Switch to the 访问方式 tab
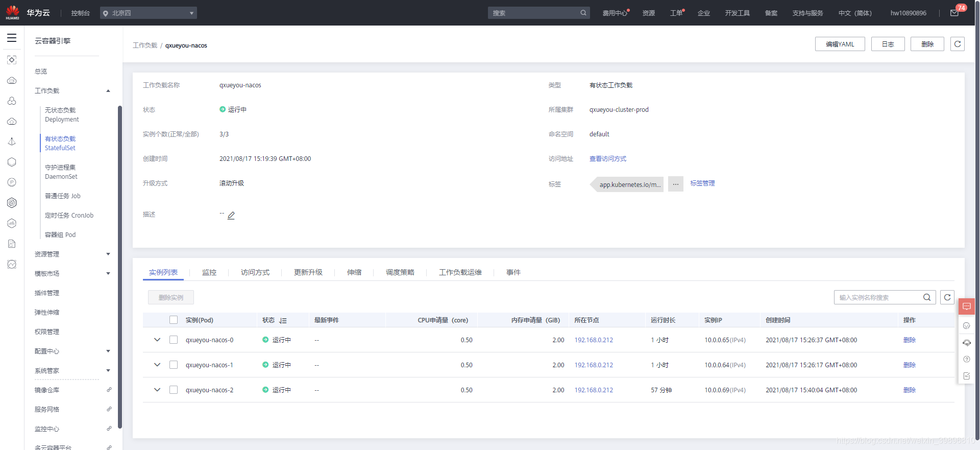980x450 pixels. click(x=255, y=272)
